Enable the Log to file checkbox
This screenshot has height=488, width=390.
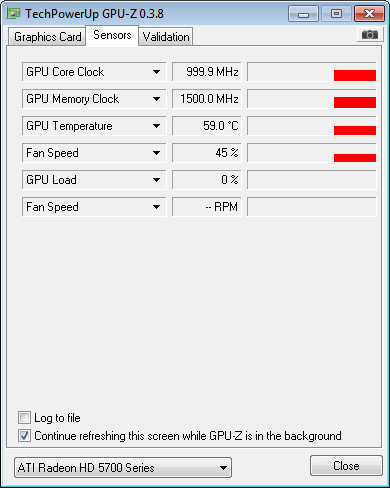pos(24,418)
